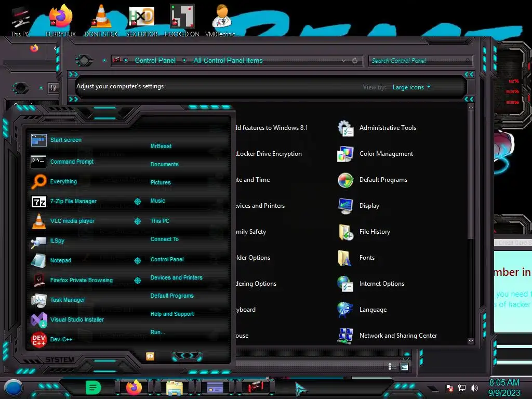Open the ILSpy icon

point(38,242)
